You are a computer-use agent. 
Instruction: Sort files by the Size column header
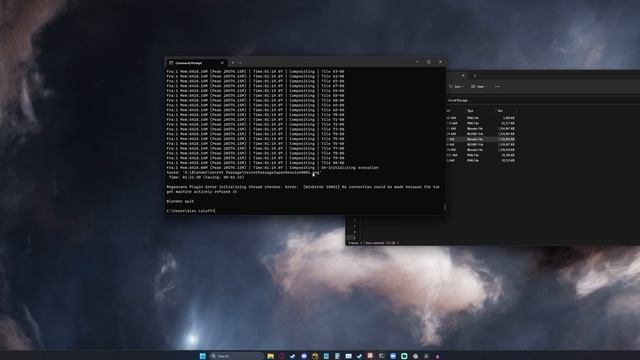[500, 111]
